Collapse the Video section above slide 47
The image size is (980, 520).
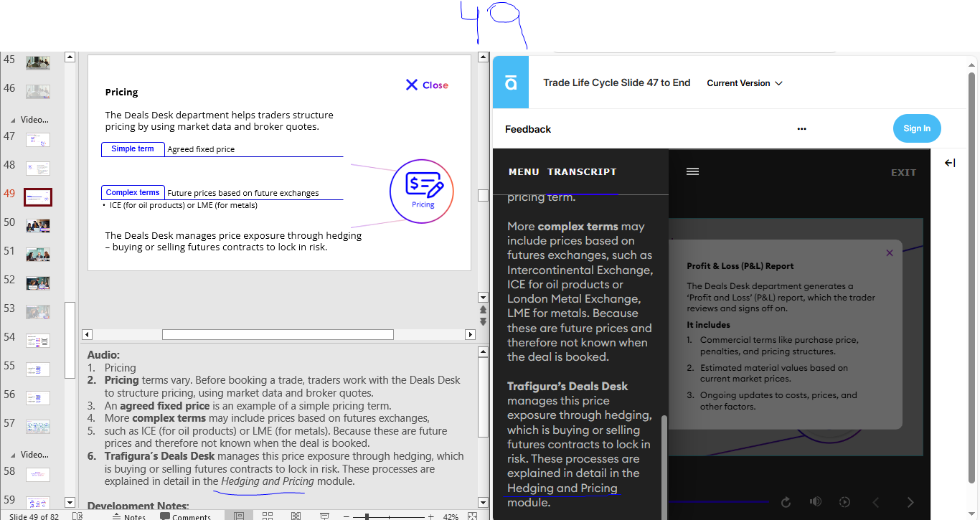[11, 120]
